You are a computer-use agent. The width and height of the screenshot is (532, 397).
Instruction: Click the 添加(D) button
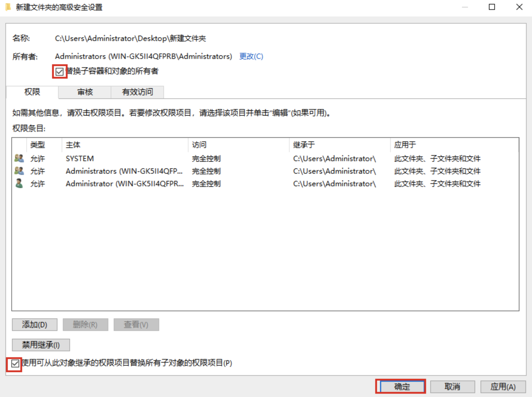tap(35, 325)
